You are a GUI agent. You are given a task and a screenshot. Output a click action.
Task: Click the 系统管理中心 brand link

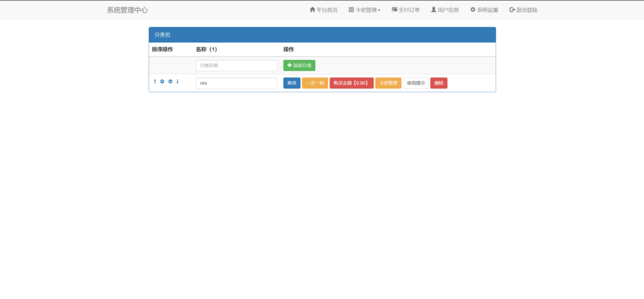click(127, 10)
